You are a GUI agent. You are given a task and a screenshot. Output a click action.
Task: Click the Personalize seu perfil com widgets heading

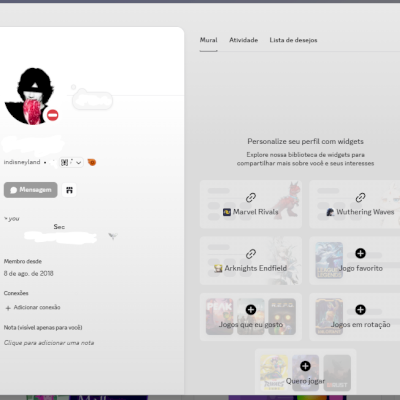[x=305, y=141]
